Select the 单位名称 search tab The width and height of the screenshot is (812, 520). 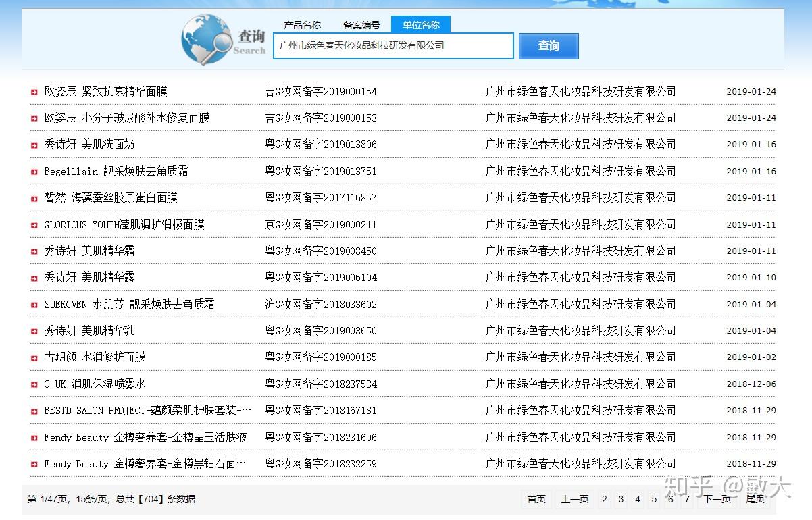(421, 25)
